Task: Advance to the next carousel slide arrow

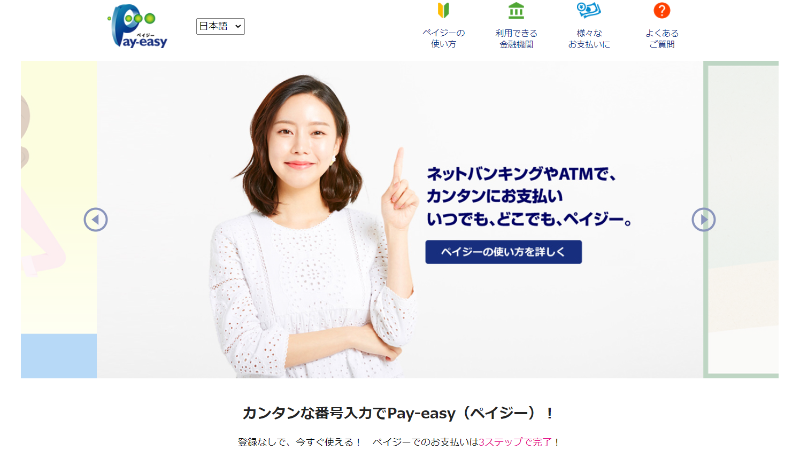Action: pos(704,219)
